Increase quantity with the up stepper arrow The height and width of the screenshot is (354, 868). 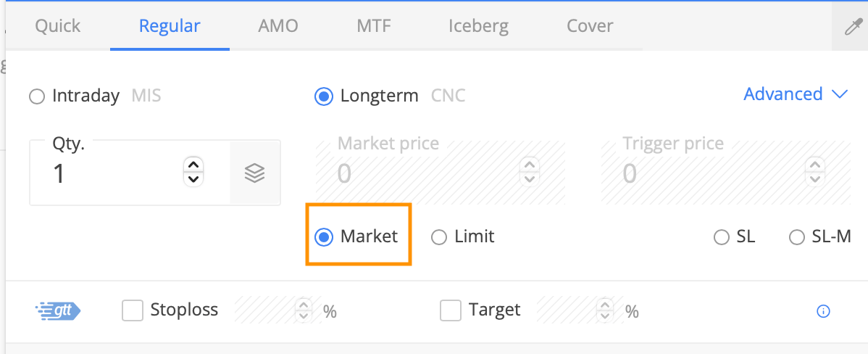tap(193, 165)
